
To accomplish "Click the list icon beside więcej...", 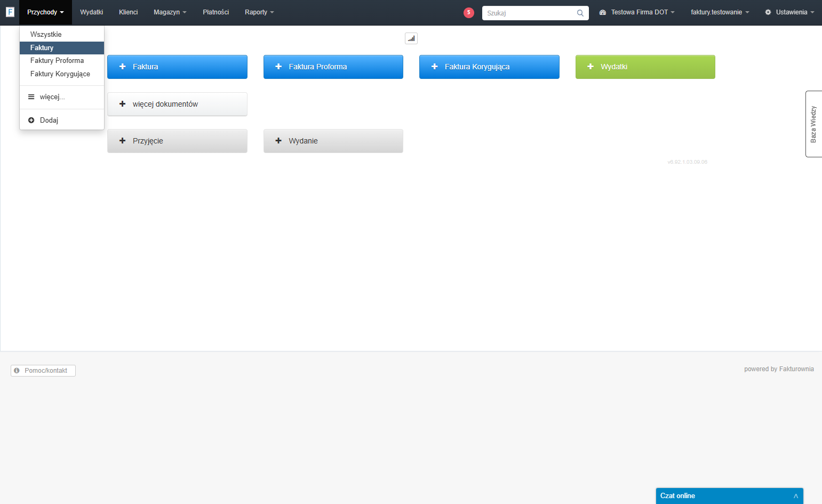I will pyautogui.click(x=31, y=97).
